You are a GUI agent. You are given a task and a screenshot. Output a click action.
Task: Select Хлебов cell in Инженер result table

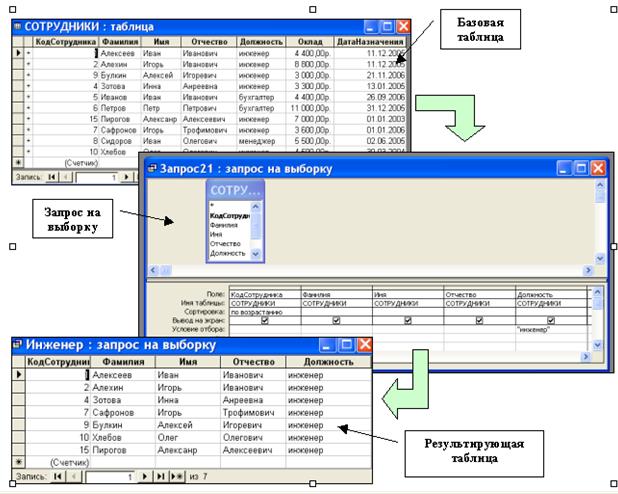[123, 437]
